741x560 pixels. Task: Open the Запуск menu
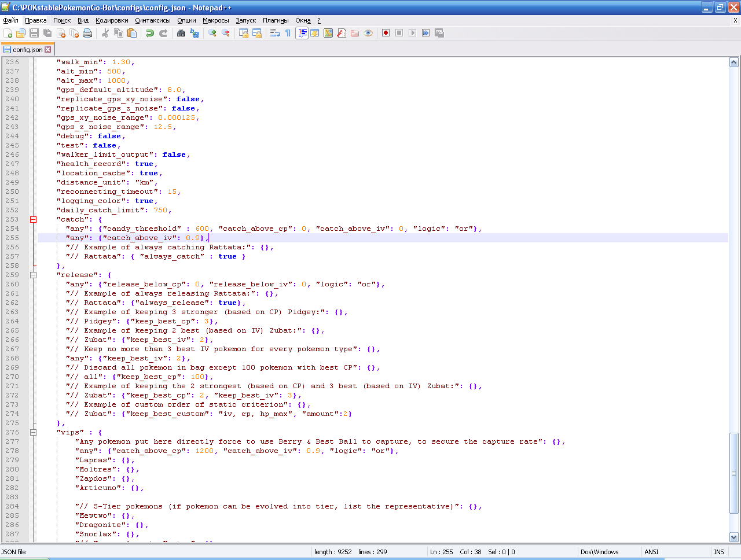(246, 20)
